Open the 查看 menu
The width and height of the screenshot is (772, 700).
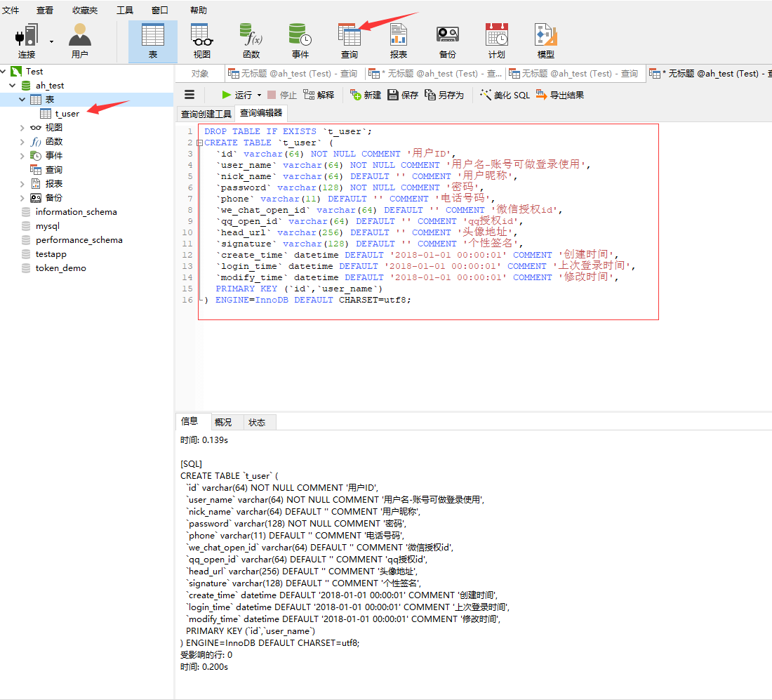[x=45, y=10]
